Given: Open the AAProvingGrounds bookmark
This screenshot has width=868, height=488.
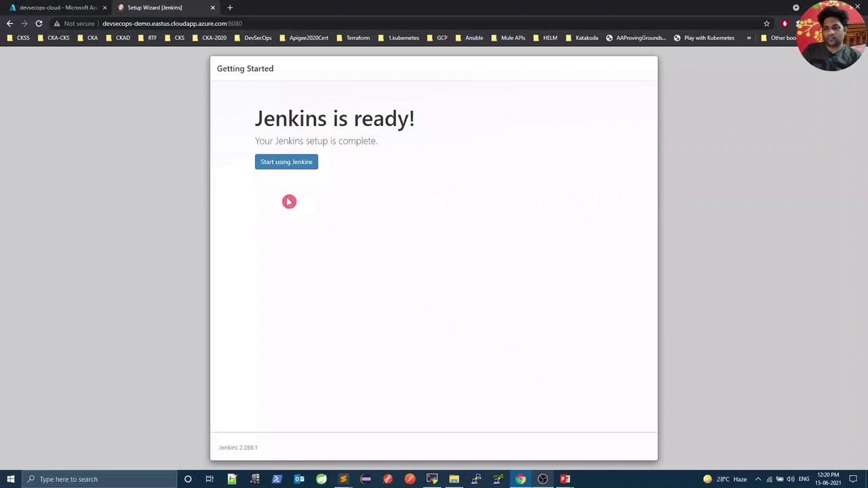Looking at the screenshot, I should tap(636, 38).
